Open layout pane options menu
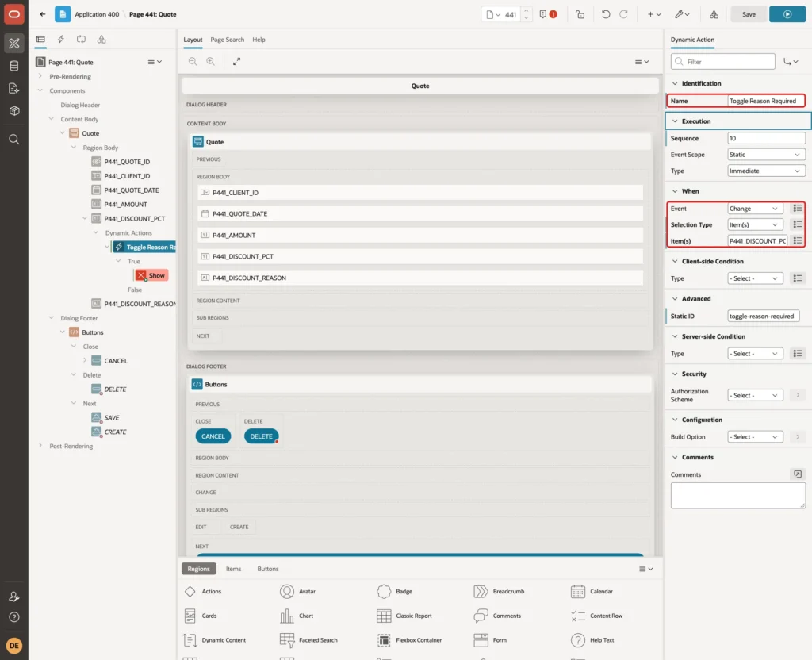This screenshot has width=812, height=660. [642, 61]
